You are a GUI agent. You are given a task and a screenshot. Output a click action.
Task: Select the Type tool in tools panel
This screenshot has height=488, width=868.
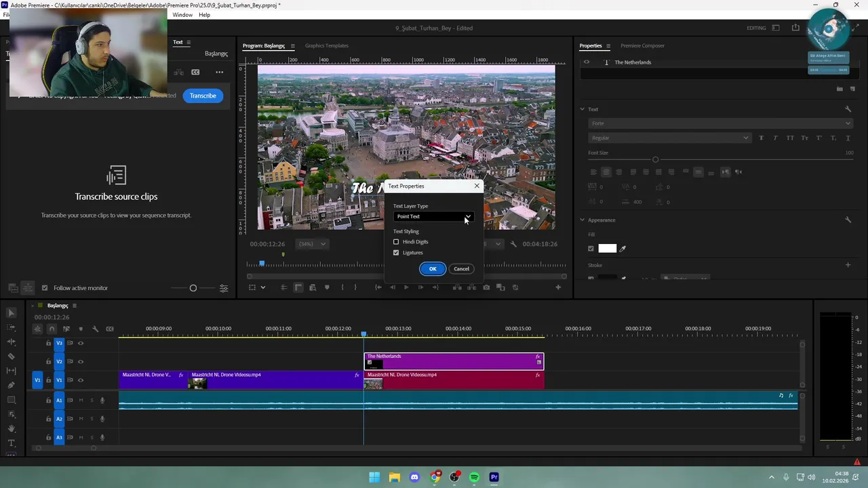(x=11, y=443)
